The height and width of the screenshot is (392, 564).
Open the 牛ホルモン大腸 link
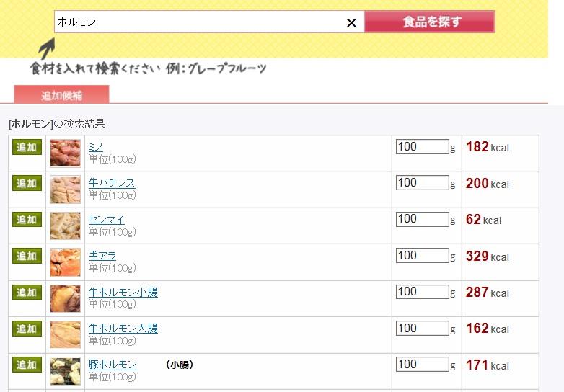click(123, 329)
